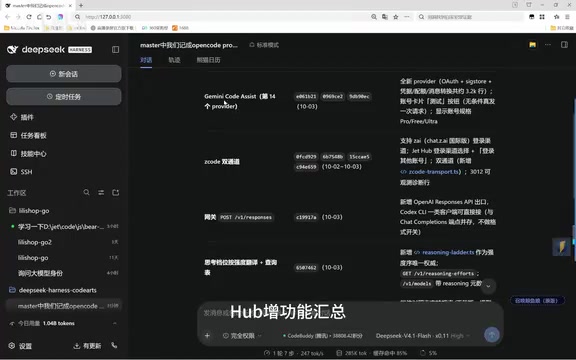Open the lilishop-go session under folder
Viewport: 576px width, 360px height.
tap(64, 258)
